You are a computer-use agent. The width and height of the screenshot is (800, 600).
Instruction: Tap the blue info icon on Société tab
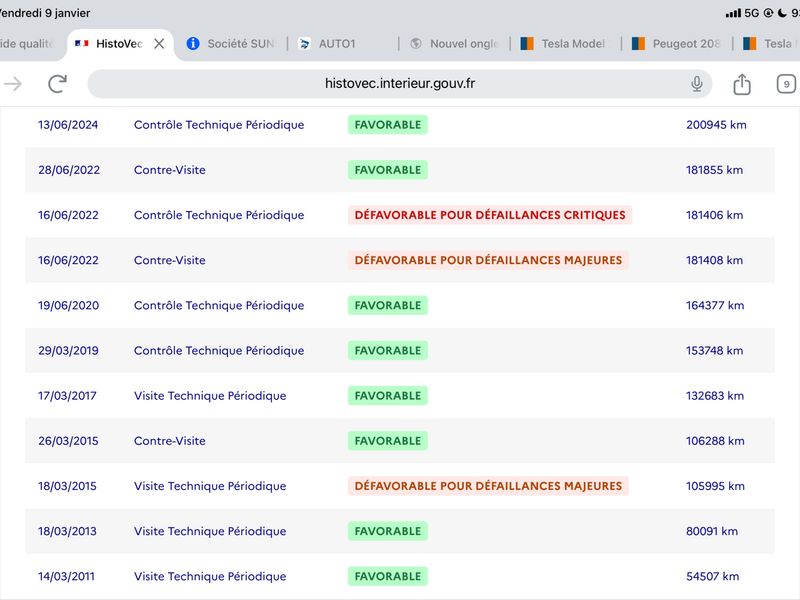coord(193,43)
